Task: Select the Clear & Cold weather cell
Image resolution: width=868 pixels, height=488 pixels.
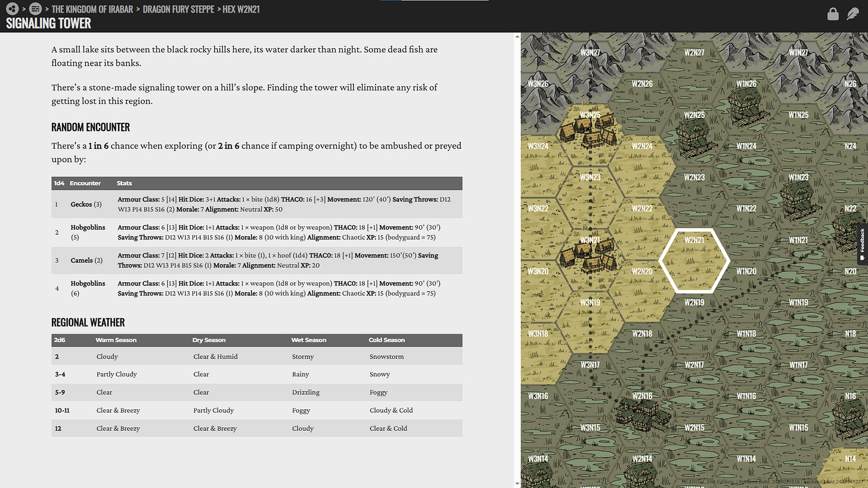Action: [388, 428]
